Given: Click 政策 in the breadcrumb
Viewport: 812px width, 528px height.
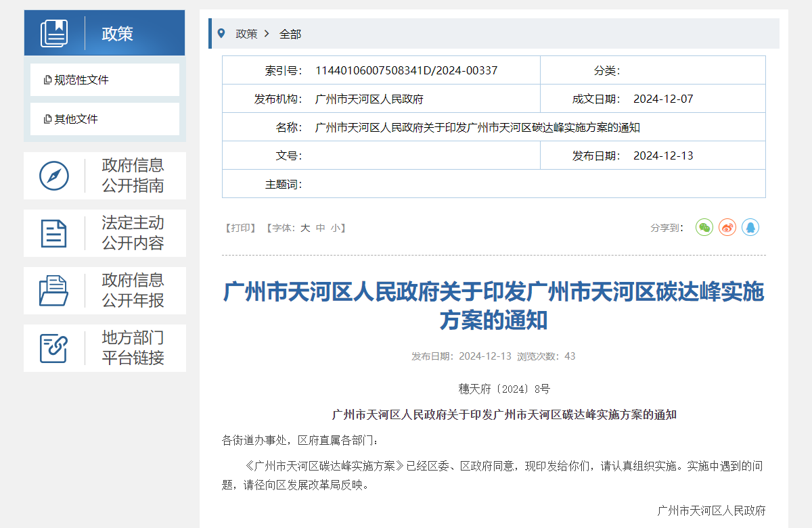Looking at the screenshot, I should pyautogui.click(x=246, y=34).
